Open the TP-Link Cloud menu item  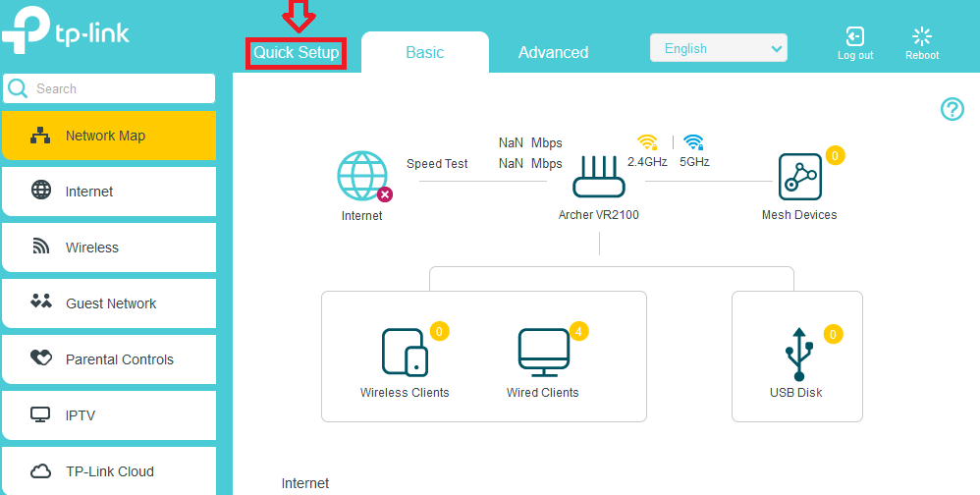[x=109, y=470]
